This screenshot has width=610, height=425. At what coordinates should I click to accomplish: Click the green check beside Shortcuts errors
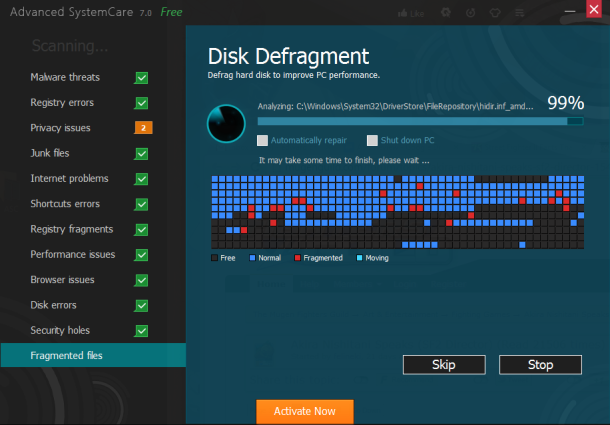(142, 204)
